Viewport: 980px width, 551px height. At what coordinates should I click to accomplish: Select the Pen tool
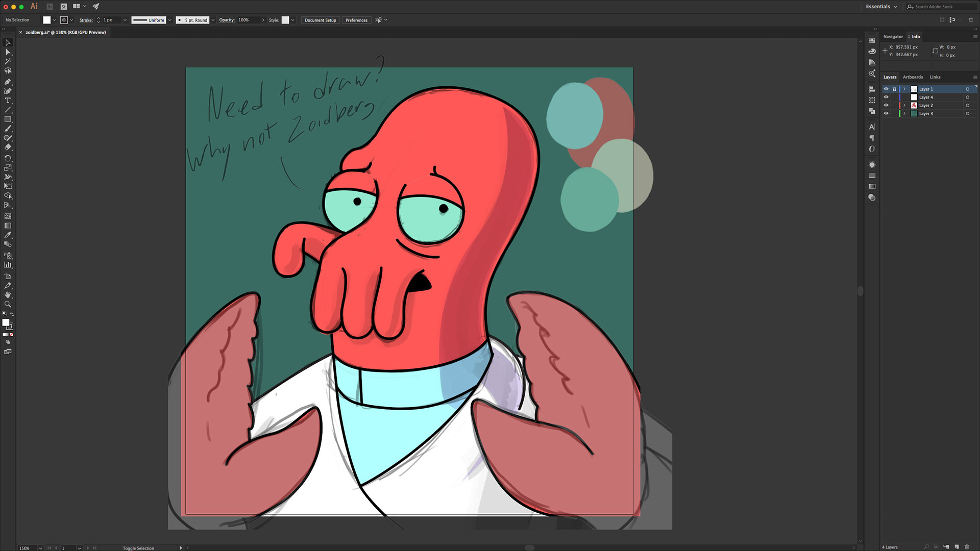pos(8,82)
